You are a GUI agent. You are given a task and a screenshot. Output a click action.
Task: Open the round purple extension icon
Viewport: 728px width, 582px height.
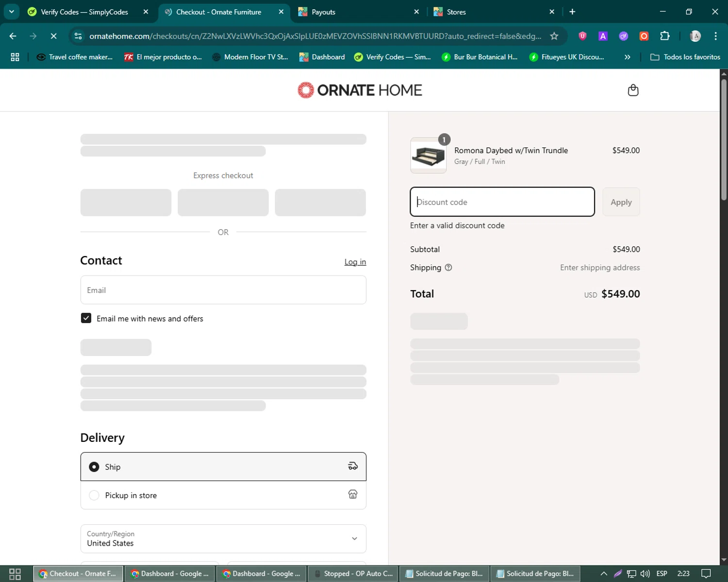pyautogui.click(x=624, y=36)
